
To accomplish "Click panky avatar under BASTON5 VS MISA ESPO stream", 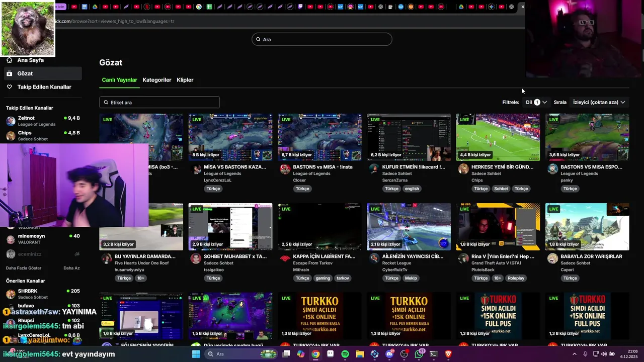I will [x=553, y=169].
